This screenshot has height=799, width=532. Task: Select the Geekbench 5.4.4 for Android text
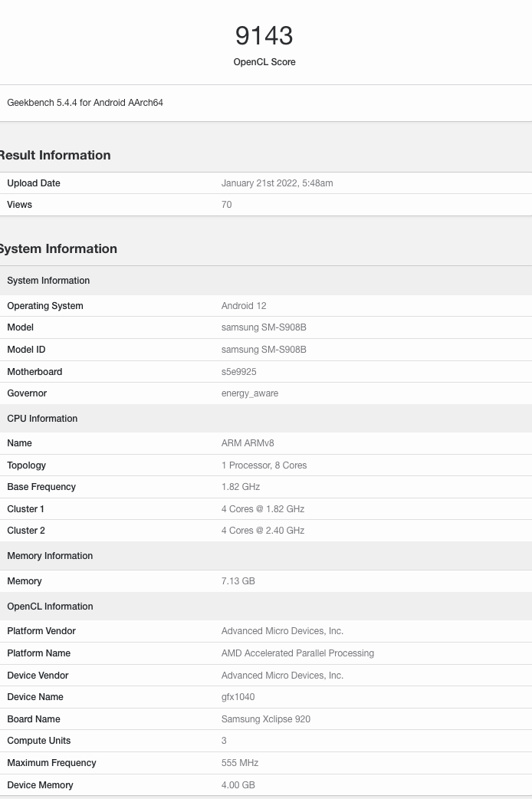click(85, 103)
